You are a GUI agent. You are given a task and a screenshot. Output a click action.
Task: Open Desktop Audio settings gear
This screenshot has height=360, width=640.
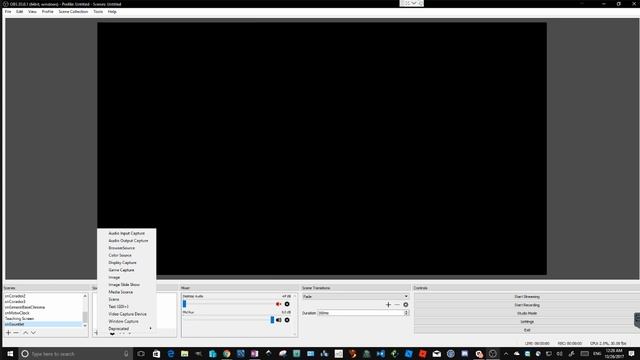287,304
